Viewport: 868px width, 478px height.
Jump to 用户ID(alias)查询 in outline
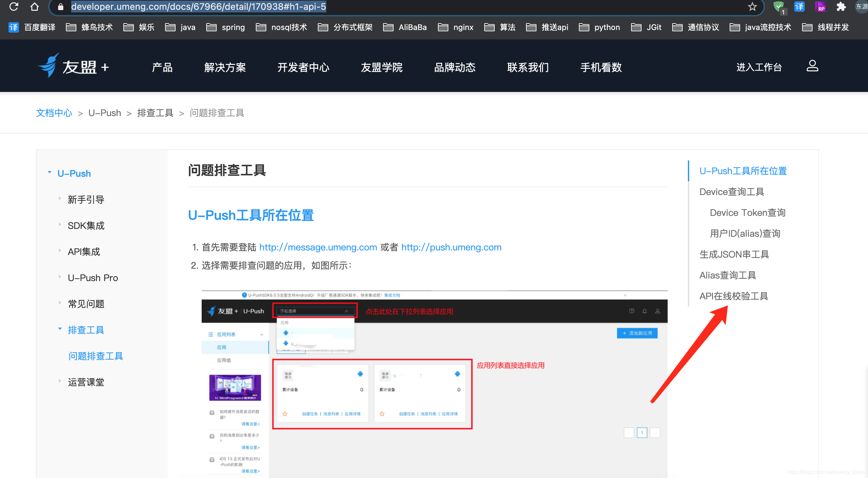[745, 233]
